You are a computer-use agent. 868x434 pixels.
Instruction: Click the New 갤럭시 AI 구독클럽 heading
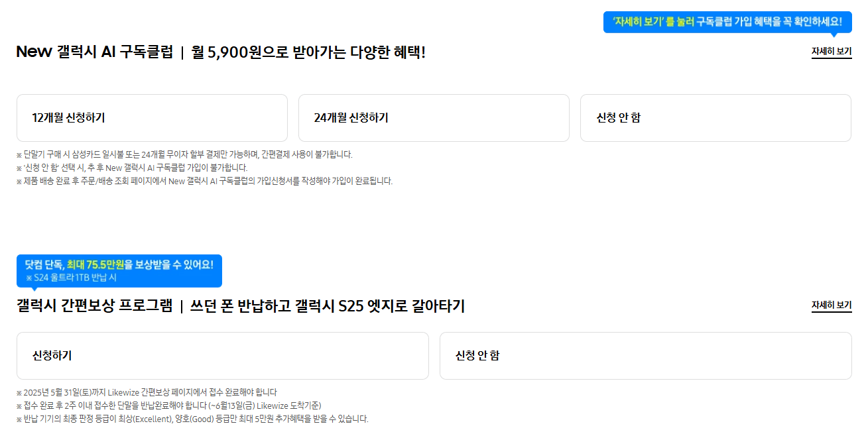coord(95,51)
